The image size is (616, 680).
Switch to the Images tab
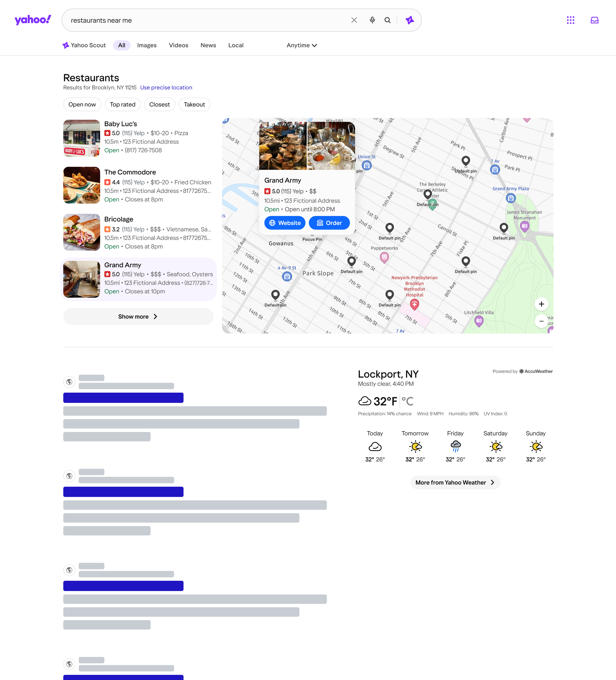pos(147,45)
